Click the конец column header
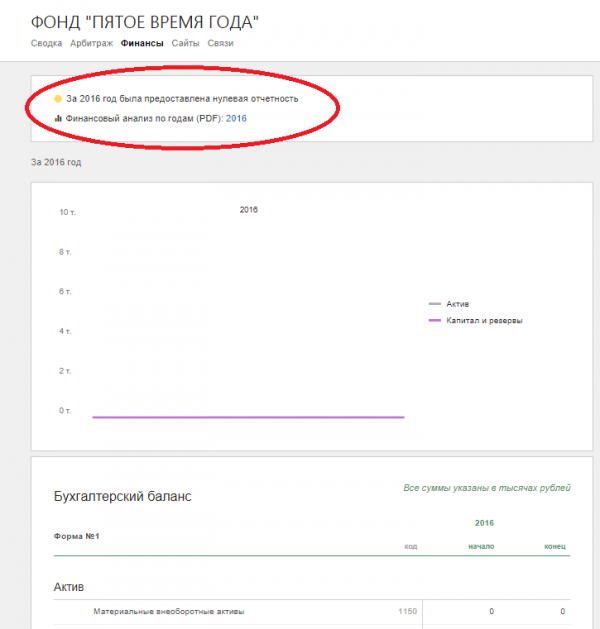Image resolution: width=600 pixels, height=629 pixels. tap(556, 546)
